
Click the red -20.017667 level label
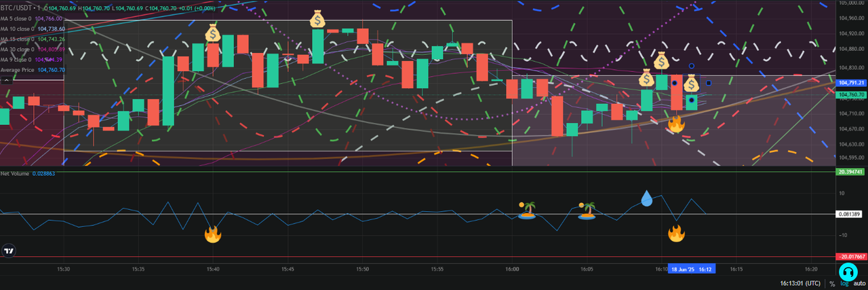(x=852, y=257)
